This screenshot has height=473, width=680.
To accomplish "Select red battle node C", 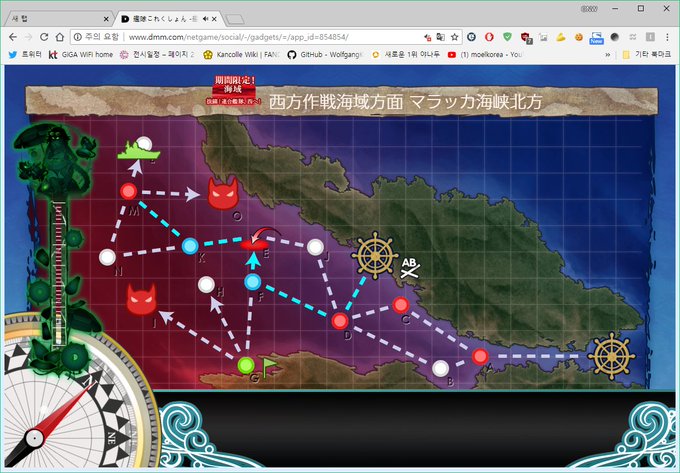I will click(x=401, y=305).
